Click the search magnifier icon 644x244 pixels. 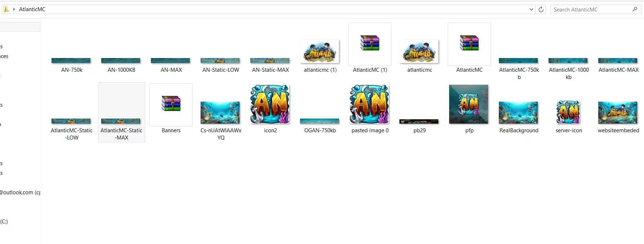(635, 9)
